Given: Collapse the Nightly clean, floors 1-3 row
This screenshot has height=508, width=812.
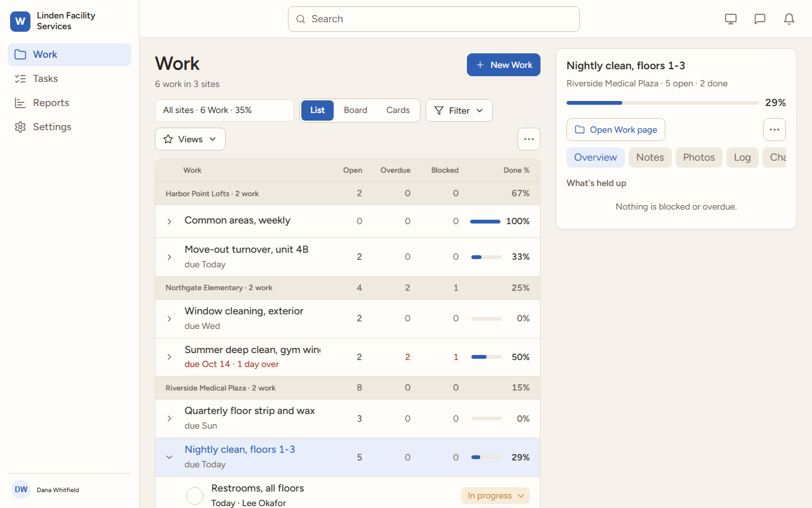Looking at the screenshot, I should (x=169, y=457).
